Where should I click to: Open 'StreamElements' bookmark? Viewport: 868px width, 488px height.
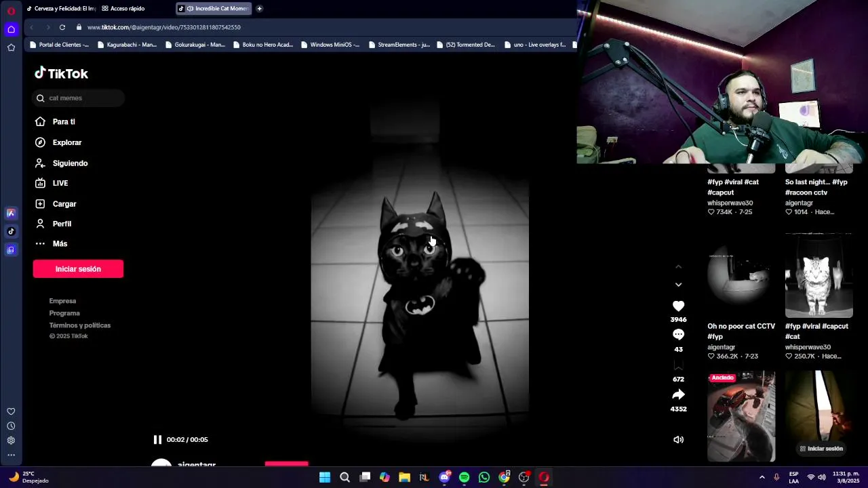point(399,45)
